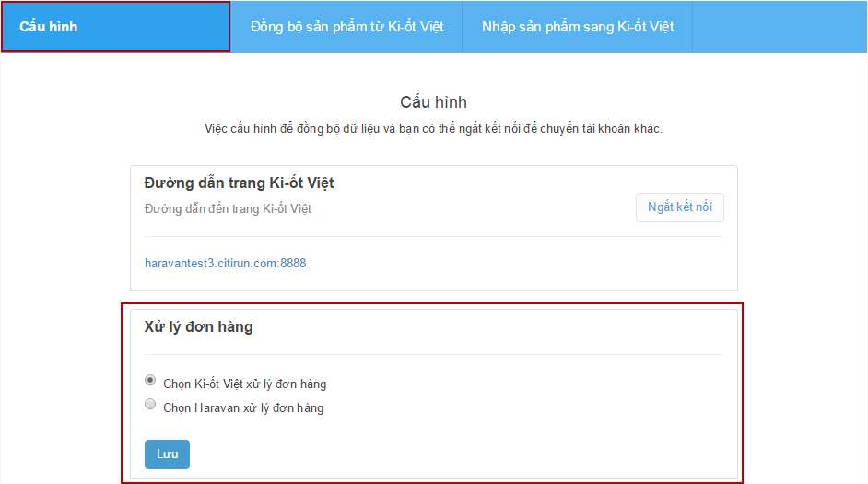Select Chọn Haravan xử lý đơn hàng radio
868x484 pixels.
150,405
